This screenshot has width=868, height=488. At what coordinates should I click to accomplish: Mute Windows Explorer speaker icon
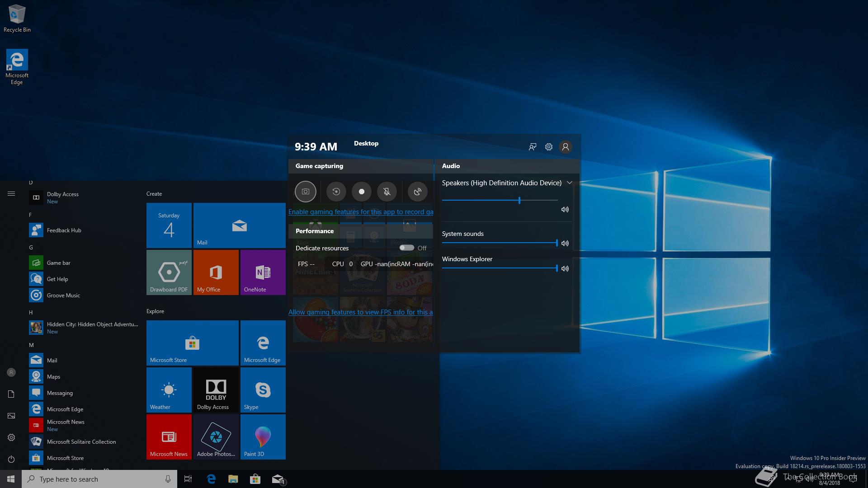click(565, 268)
